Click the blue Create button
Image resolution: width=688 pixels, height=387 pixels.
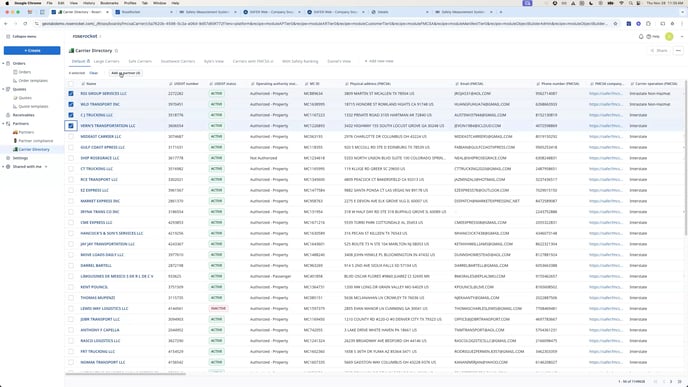point(32,50)
